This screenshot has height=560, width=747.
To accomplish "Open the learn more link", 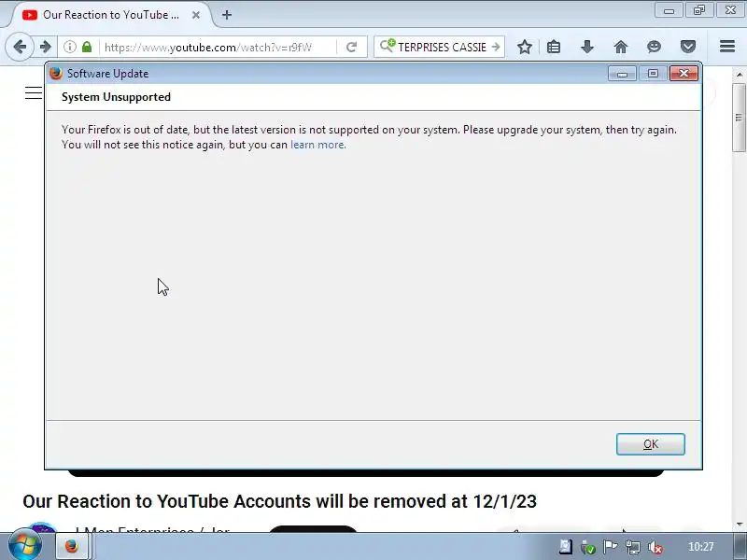I will pyautogui.click(x=317, y=145).
